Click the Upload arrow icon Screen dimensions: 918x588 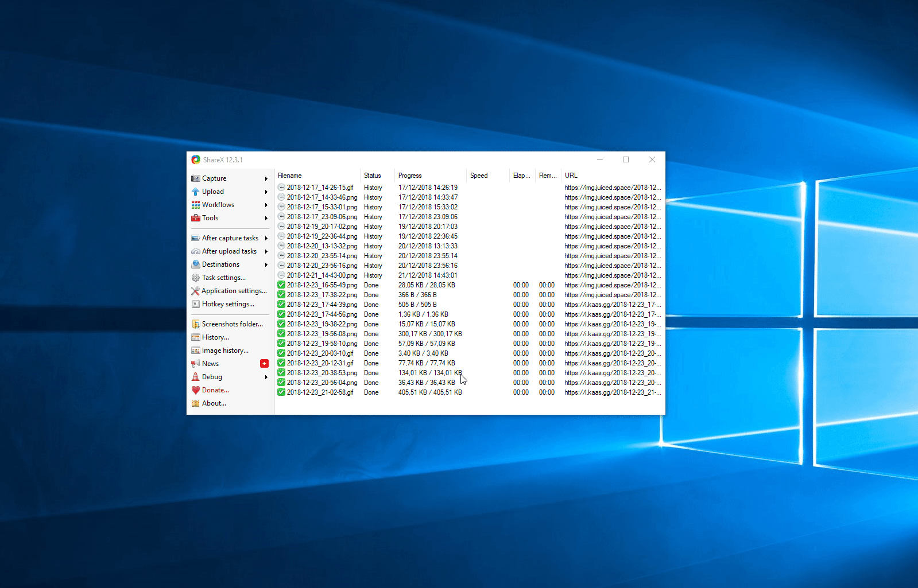[196, 192]
